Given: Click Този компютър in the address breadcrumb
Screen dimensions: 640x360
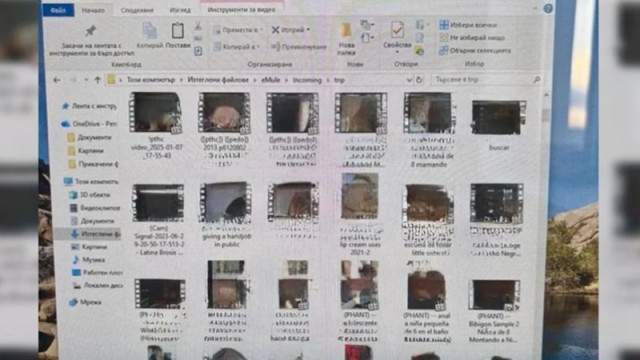Looking at the screenshot, I should pyautogui.click(x=151, y=80).
